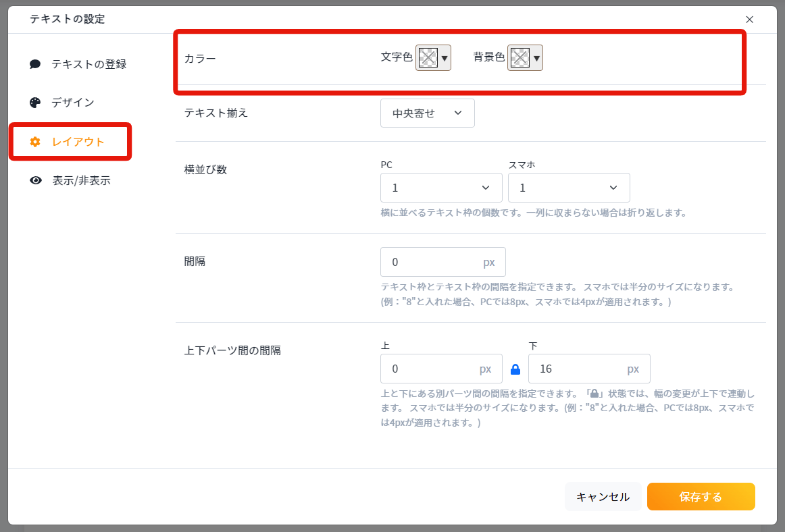Click the 下 spacing field showing 16
Viewport: 785px width, 532px height.
click(578, 369)
